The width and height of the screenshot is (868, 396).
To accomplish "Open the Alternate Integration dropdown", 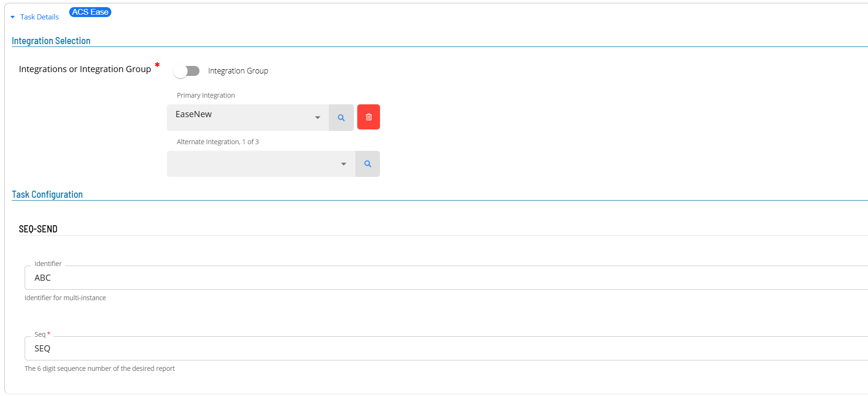I will (x=261, y=164).
